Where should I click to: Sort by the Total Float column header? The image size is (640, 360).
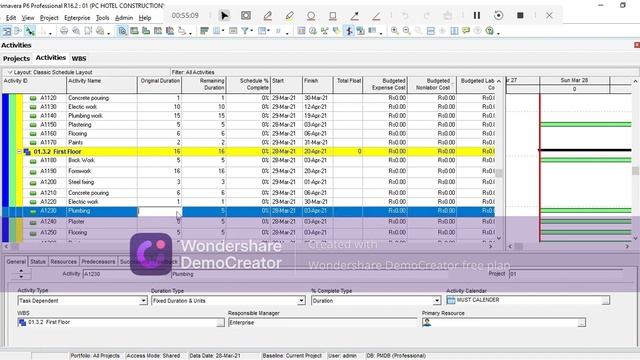click(x=348, y=84)
